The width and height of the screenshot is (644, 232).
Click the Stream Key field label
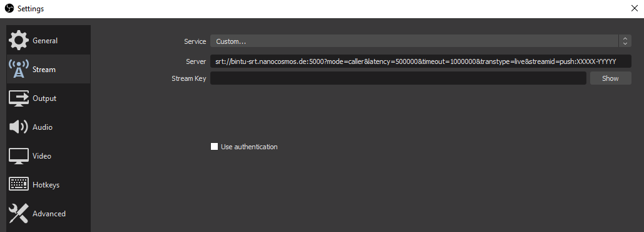pos(188,78)
